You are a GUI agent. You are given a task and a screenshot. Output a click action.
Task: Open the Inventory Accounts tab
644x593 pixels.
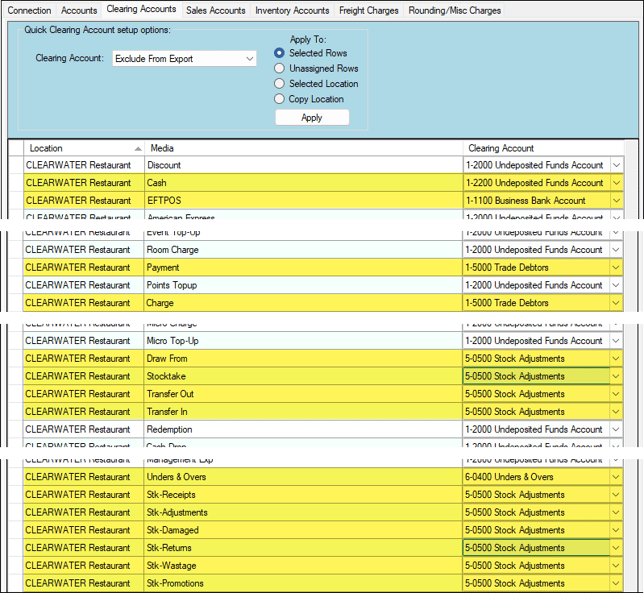pos(292,10)
